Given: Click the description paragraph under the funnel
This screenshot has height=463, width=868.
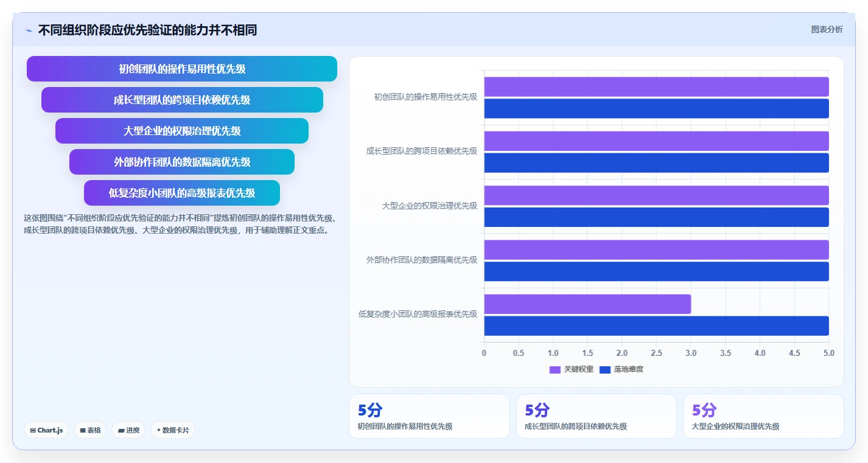Looking at the screenshot, I should tap(179, 224).
